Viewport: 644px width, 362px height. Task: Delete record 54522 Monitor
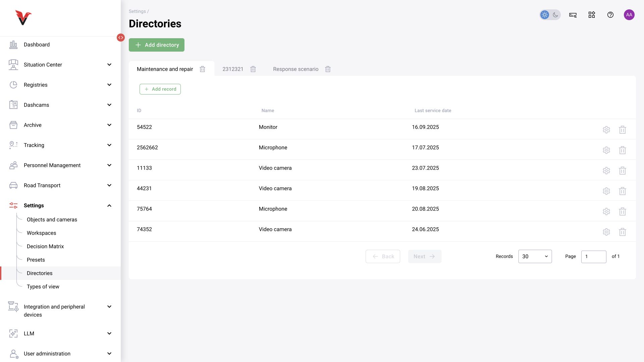[x=622, y=130]
